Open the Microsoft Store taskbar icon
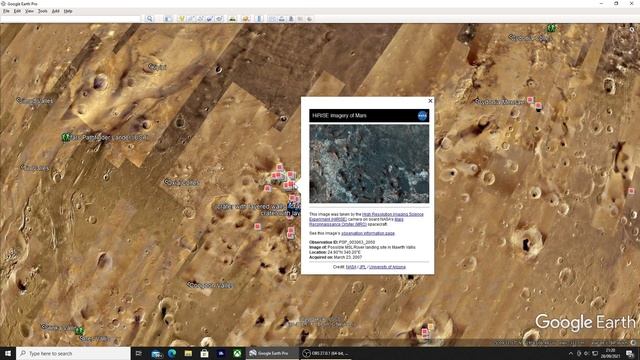 pyautogui.click(x=204, y=353)
